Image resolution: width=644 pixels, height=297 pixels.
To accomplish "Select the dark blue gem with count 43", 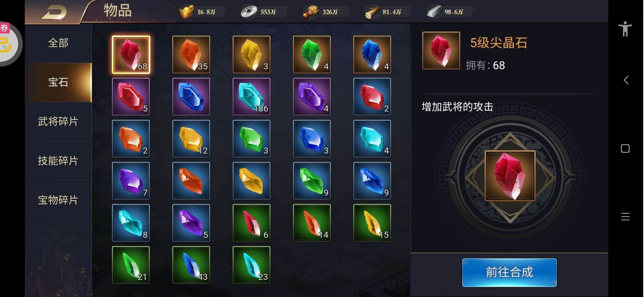I will (x=191, y=265).
